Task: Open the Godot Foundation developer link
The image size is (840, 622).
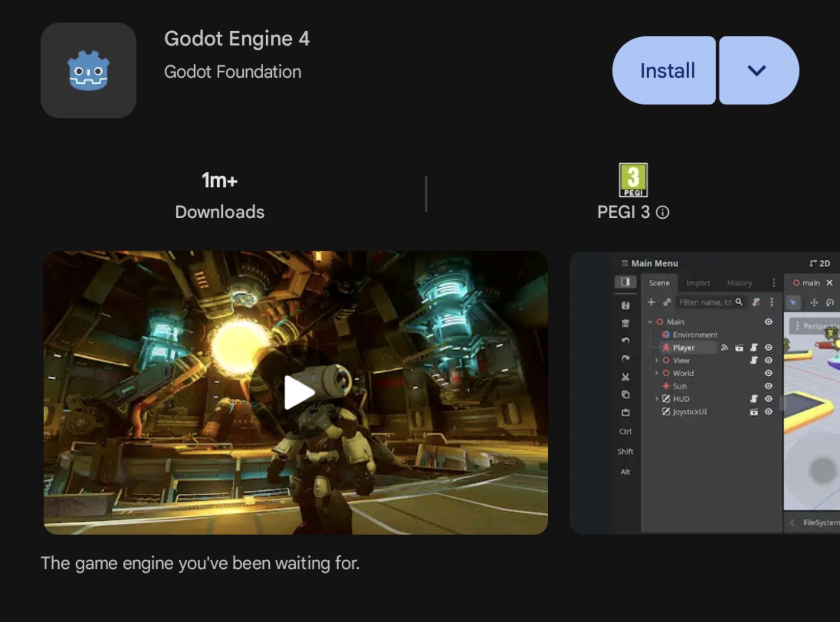Action: pyautogui.click(x=232, y=72)
